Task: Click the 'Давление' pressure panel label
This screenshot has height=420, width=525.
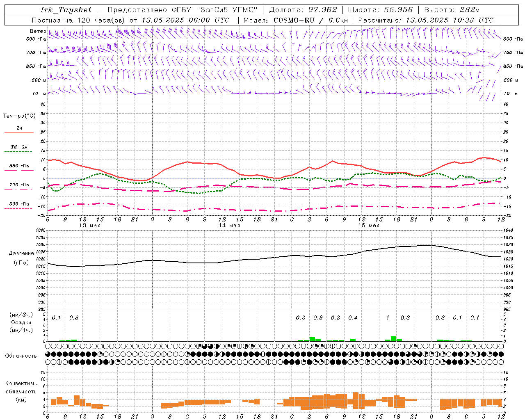Action: click(x=21, y=253)
